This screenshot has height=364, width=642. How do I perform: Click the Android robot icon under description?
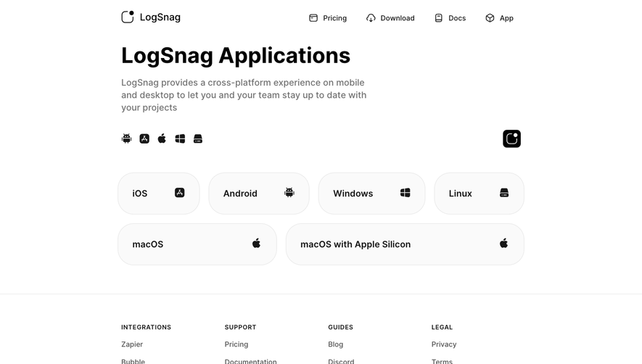pos(126,138)
